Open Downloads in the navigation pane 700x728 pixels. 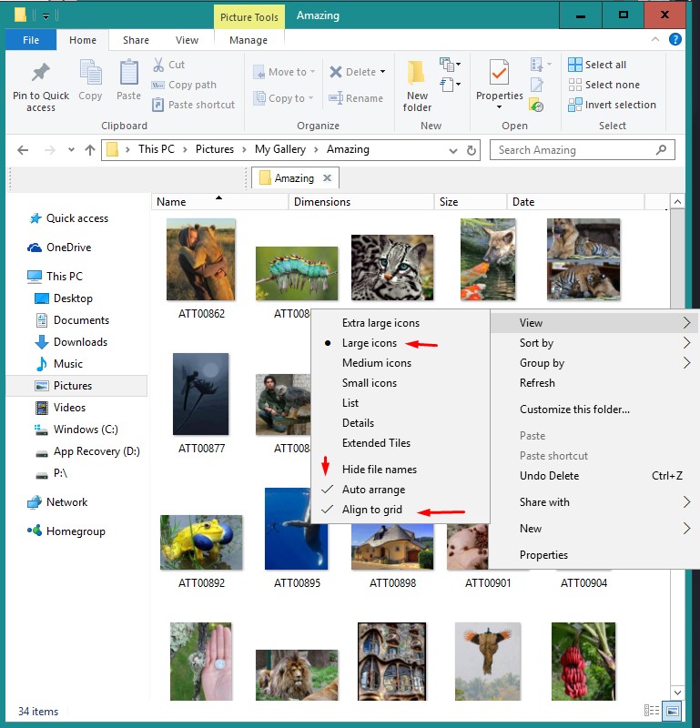pos(80,342)
